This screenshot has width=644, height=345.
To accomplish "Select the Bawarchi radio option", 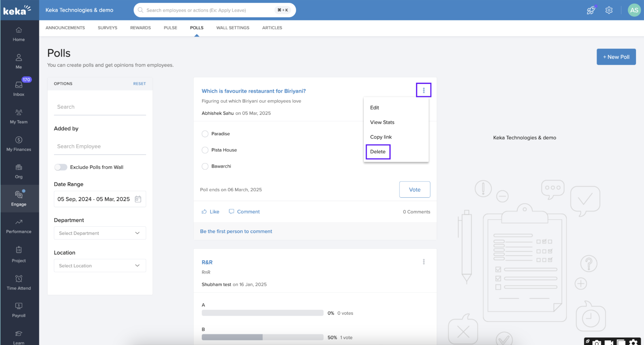I will (x=205, y=166).
